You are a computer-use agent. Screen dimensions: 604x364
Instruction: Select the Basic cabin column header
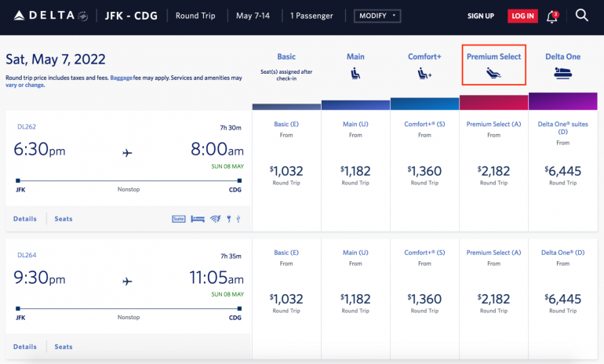point(286,57)
